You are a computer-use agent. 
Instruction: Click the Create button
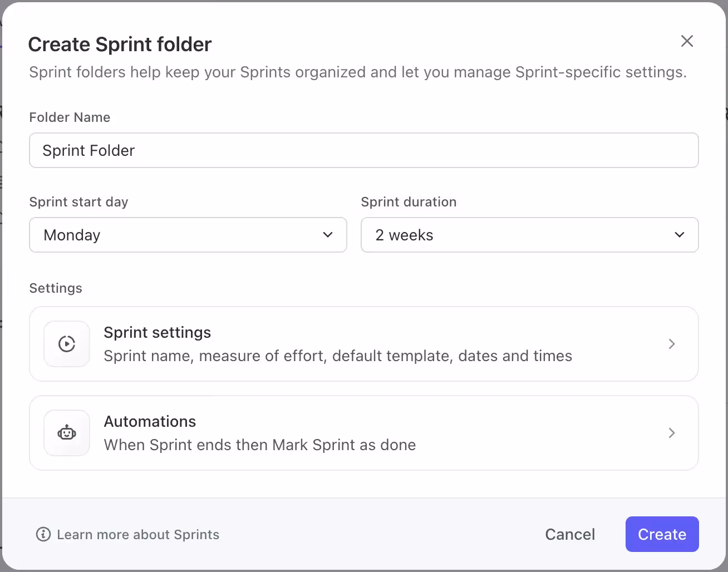click(662, 534)
